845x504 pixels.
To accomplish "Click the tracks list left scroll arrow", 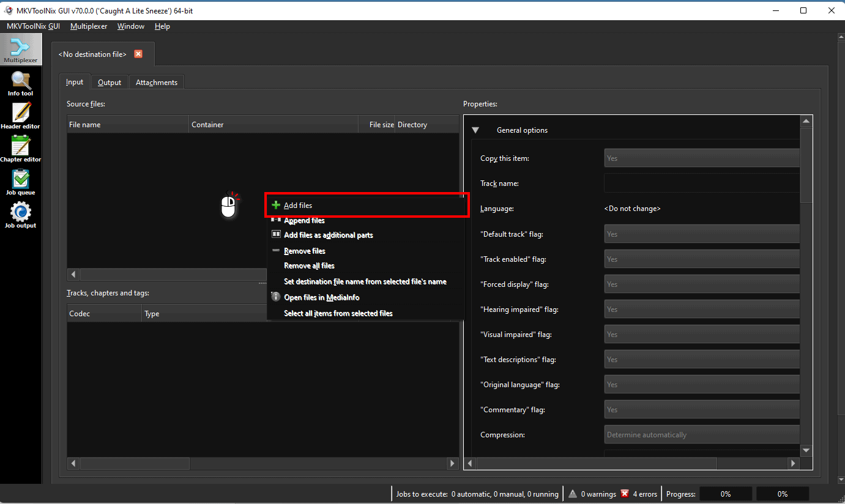I will click(73, 464).
